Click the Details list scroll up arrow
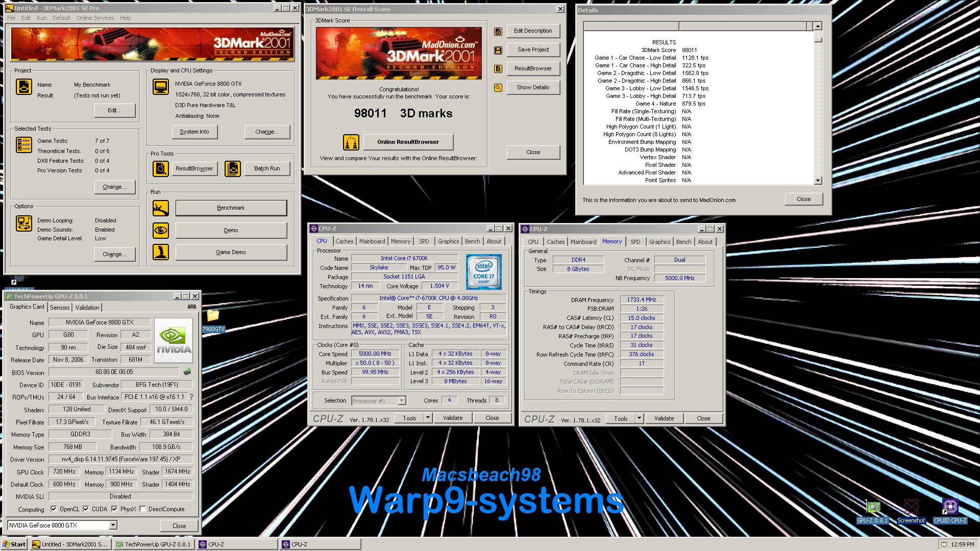980x551 pixels. pyautogui.click(x=818, y=26)
